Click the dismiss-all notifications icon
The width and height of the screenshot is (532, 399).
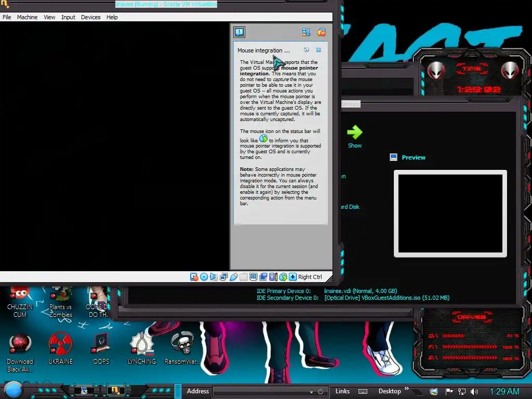[321, 32]
